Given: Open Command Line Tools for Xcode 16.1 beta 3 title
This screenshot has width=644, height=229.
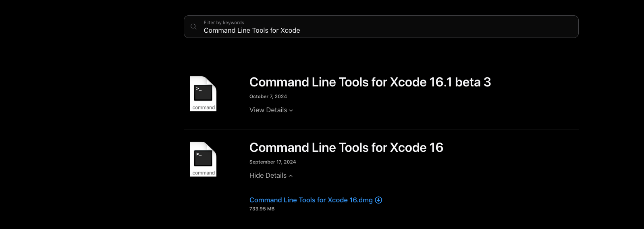Looking at the screenshot, I should point(370,82).
